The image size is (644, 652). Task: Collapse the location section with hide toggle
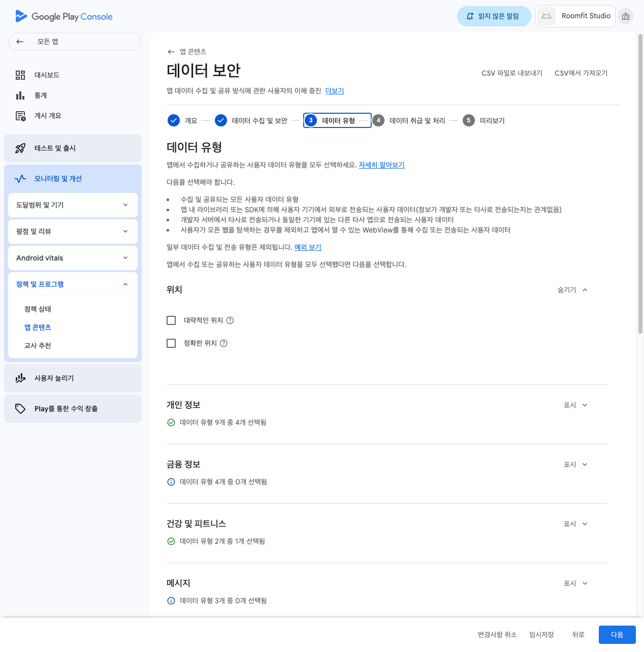tap(572, 290)
